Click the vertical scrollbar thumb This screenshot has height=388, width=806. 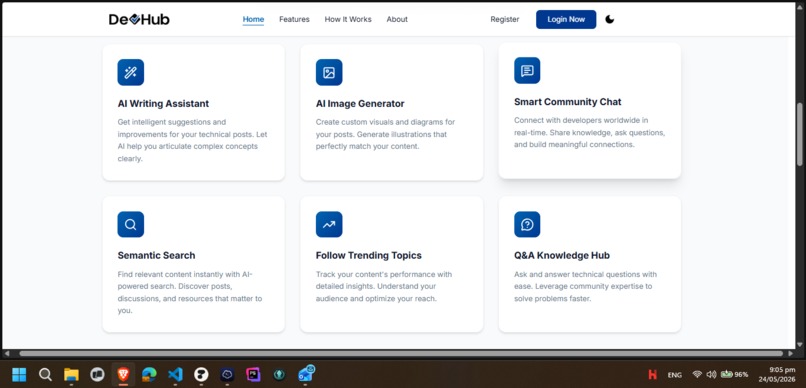point(799,134)
